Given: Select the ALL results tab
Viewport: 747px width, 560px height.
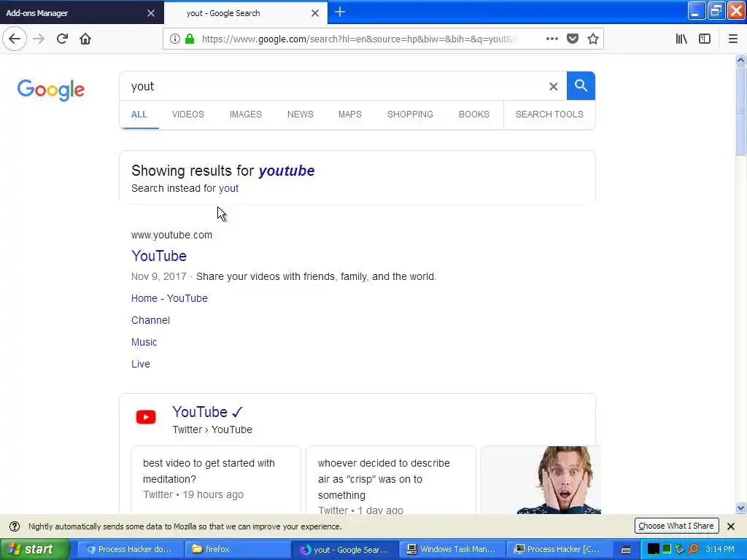Looking at the screenshot, I should point(139,114).
